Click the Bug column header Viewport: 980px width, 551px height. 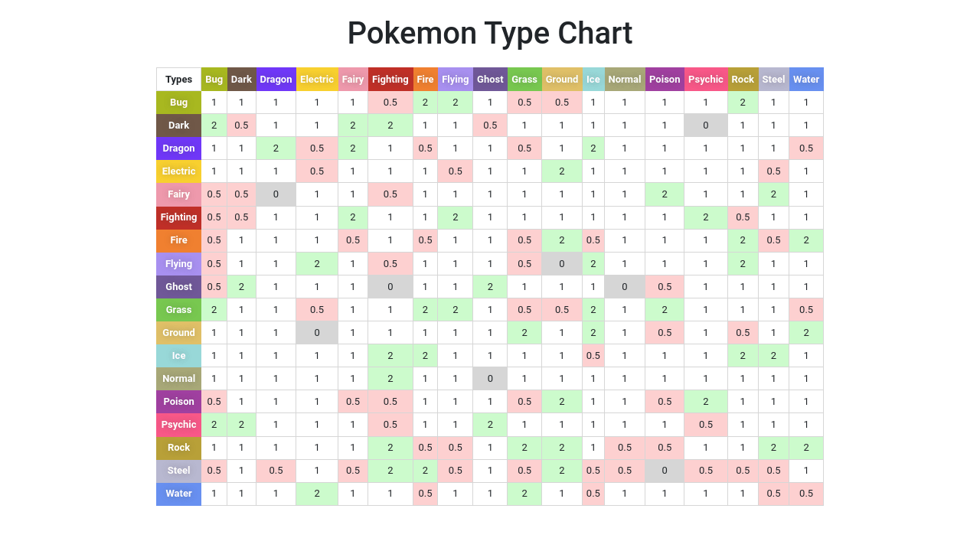tap(214, 80)
